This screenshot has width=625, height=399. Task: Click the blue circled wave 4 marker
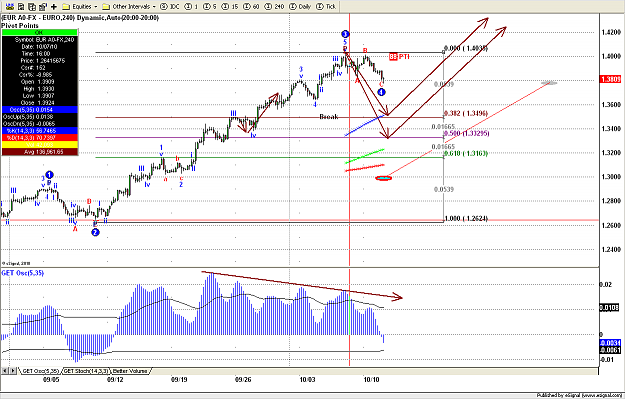381,92
